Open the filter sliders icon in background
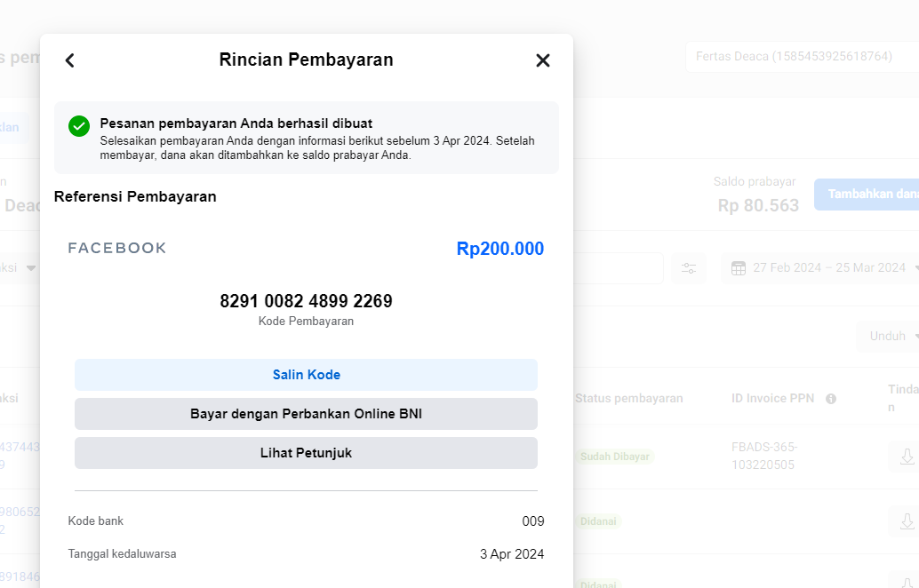 [x=689, y=268]
